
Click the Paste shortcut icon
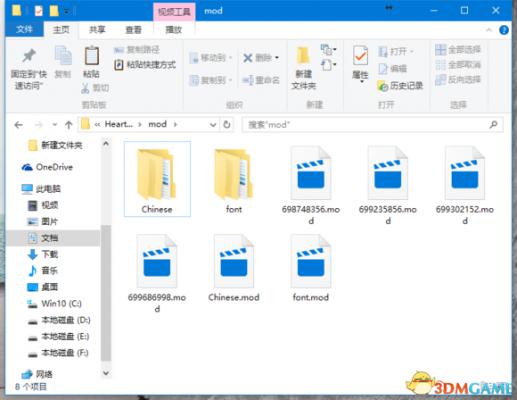pos(118,65)
